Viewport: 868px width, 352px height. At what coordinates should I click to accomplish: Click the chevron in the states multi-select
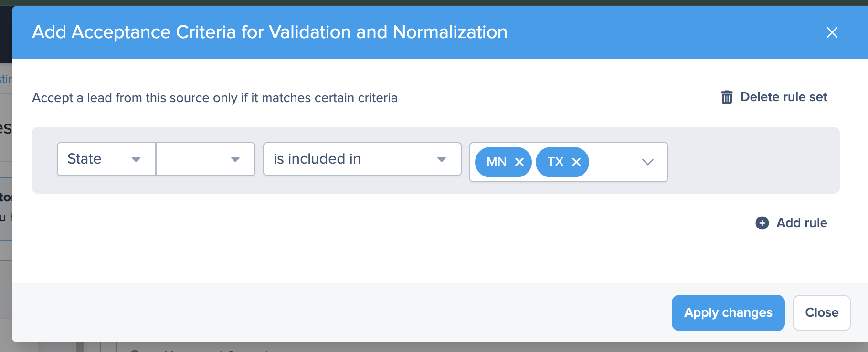click(x=647, y=162)
